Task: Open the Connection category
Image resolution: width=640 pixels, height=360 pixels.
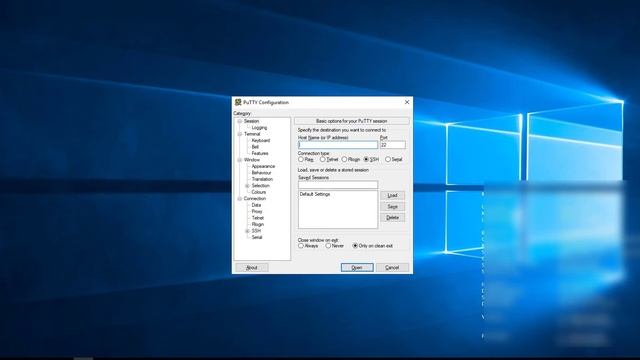Action: tap(255, 199)
